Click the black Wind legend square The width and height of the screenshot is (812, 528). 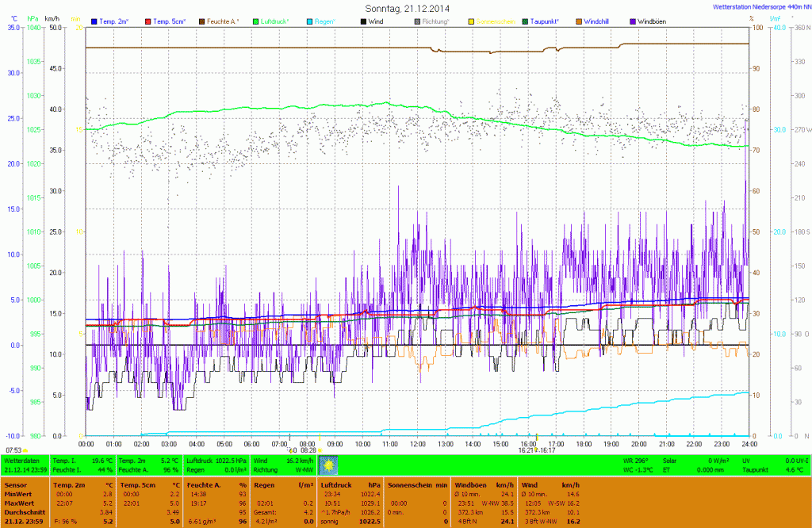(x=363, y=21)
